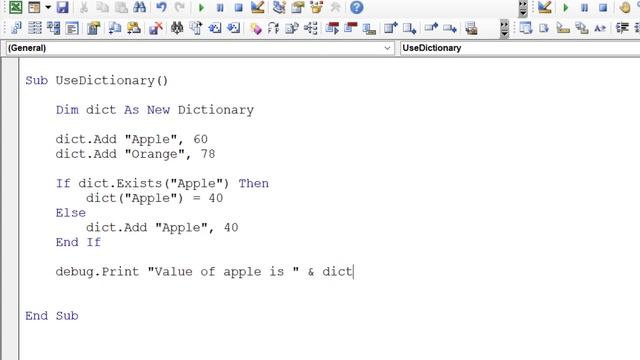The height and width of the screenshot is (360, 640).
Task: Open the Object Browser icon
Action: (x=316, y=7)
